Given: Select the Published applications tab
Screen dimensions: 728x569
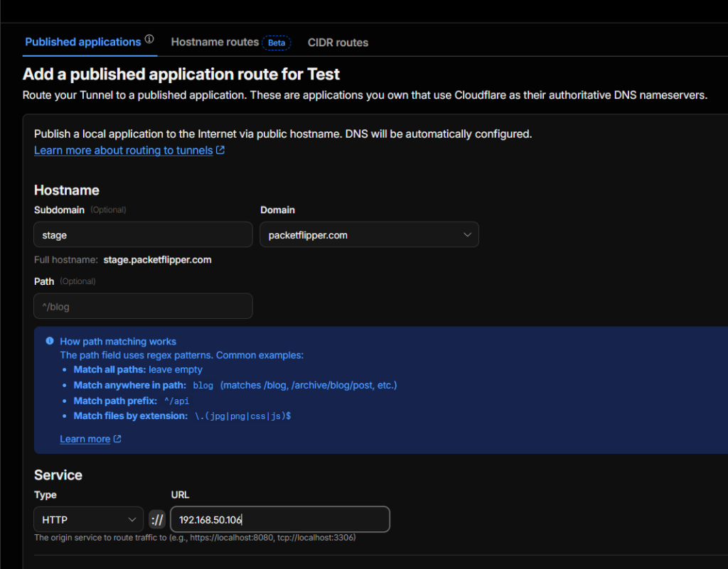Looking at the screenshot, I should tap(82, 42).
